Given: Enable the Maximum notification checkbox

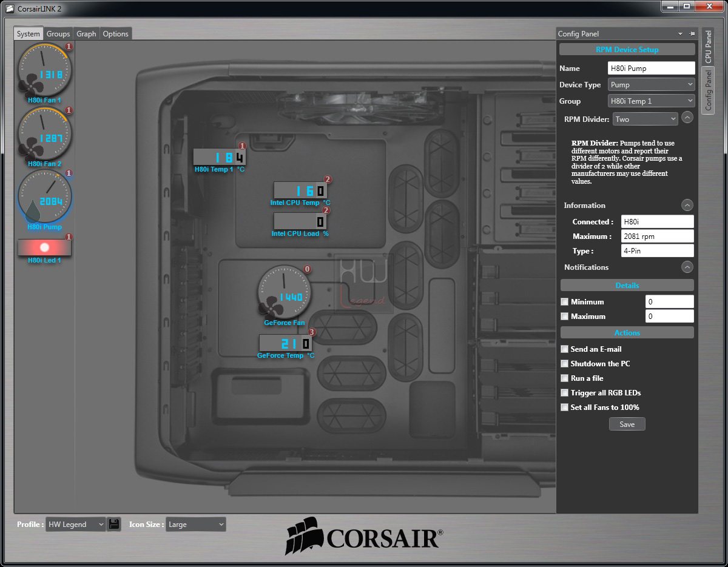Looking at the screenshot, I should 565,316.
